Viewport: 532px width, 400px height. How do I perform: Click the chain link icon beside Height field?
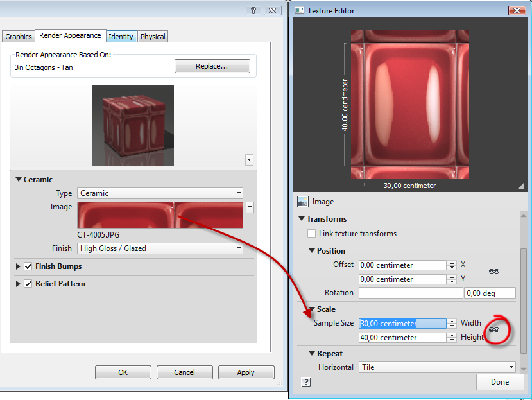pos(493,329)
